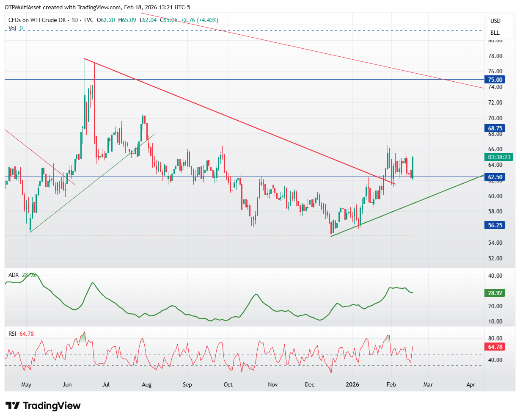This screenshot has height=420, width=520.
Task: Click the 2026 label on time axis
Action: [352, 385]
